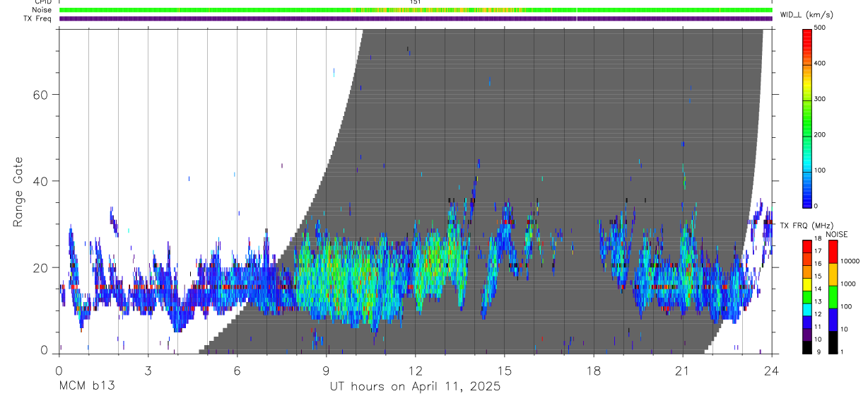The height and width of the screenshot is (401, 868).
Task: Click the 10000 noise legend label
Action: (849, 261)
